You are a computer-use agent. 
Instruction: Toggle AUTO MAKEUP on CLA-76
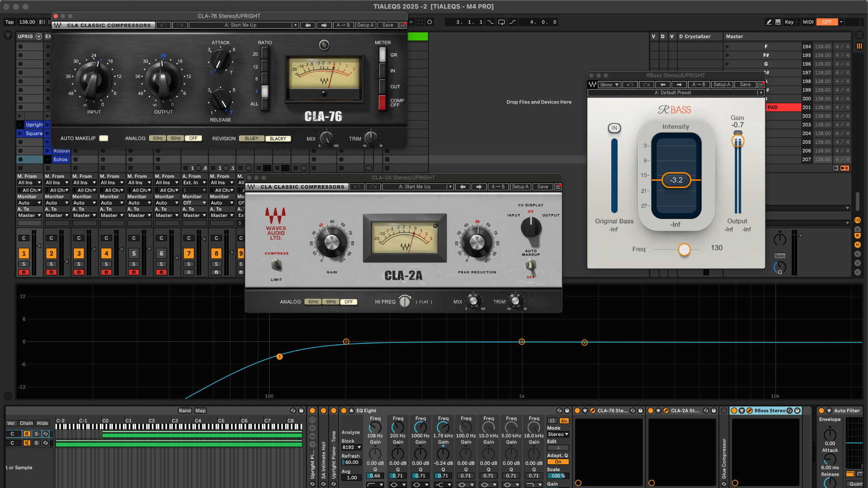coord(104,138)
